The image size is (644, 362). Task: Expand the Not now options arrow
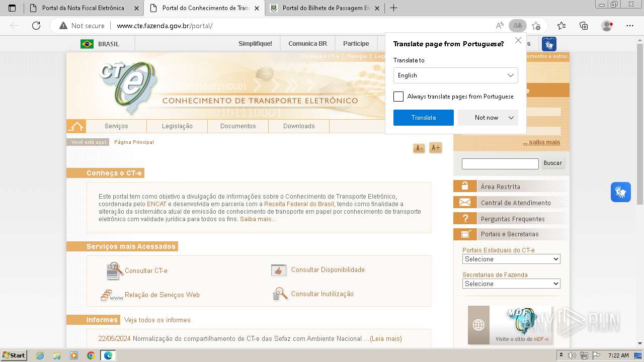point(511,118)
